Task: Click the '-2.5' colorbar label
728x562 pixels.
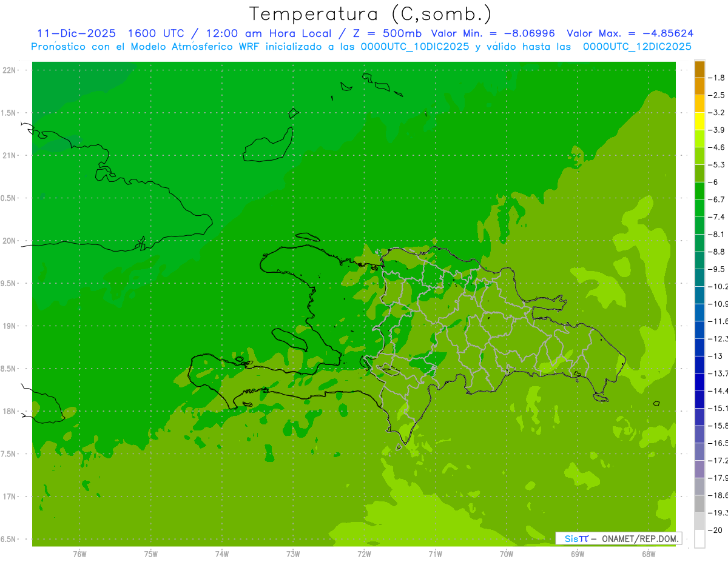Action: [x=717, y=95]
